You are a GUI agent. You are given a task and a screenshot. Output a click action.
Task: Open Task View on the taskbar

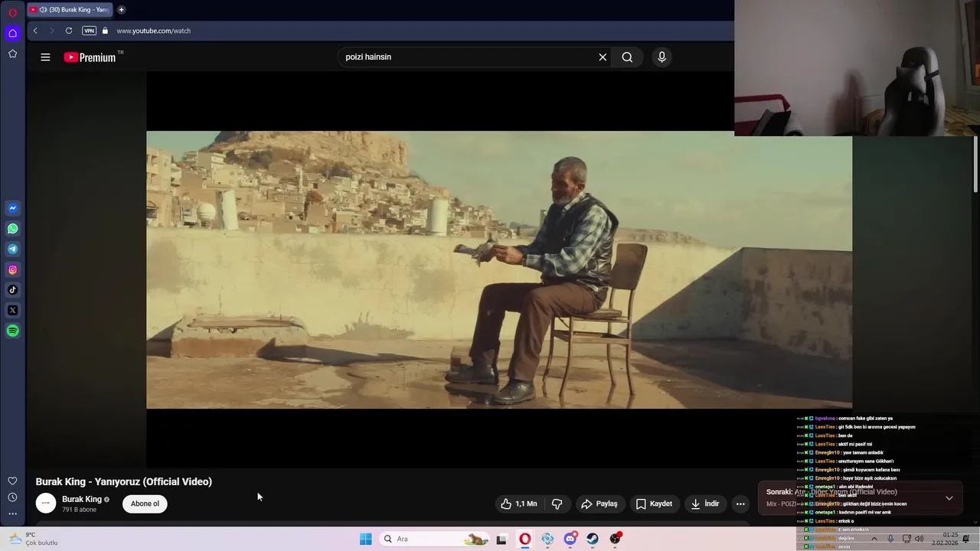pos(501,539)
